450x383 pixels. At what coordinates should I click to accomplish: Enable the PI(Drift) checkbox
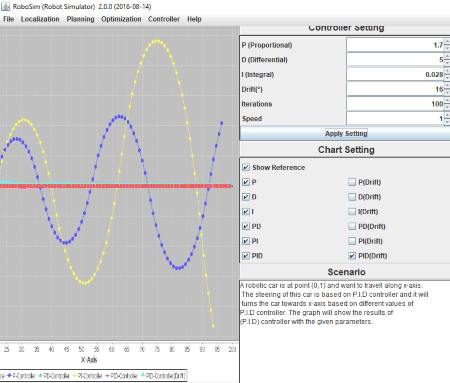tap(352, 241)
